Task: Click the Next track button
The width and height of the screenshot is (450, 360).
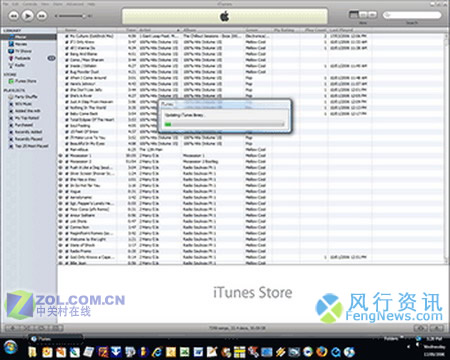Action: (42, 16)
